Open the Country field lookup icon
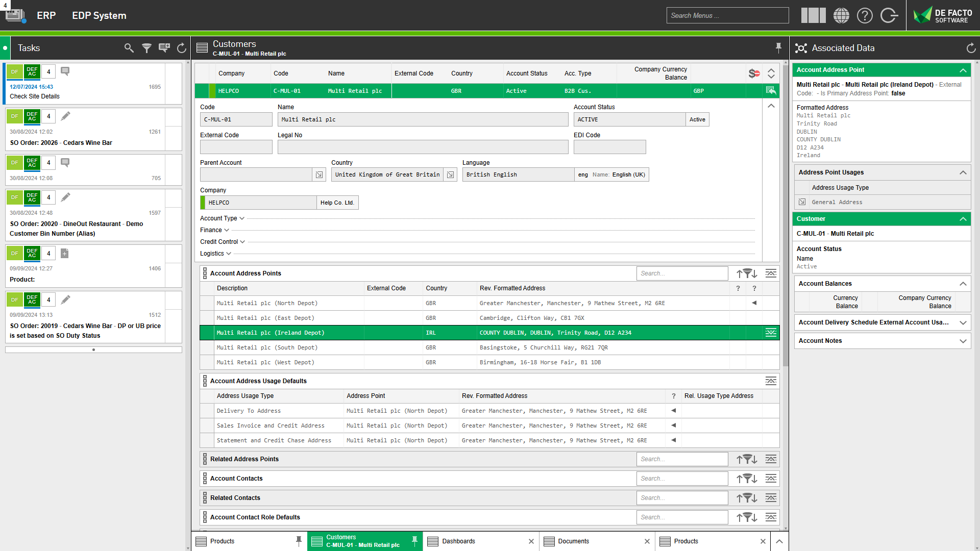This screenshot has height=551, width=980. coord(450,174)
